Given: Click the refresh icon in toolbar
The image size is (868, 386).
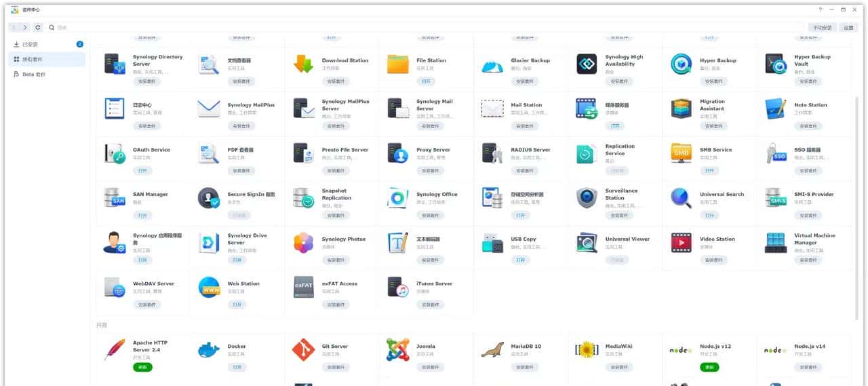Looking at the screenshot, I should click(38, 27).
